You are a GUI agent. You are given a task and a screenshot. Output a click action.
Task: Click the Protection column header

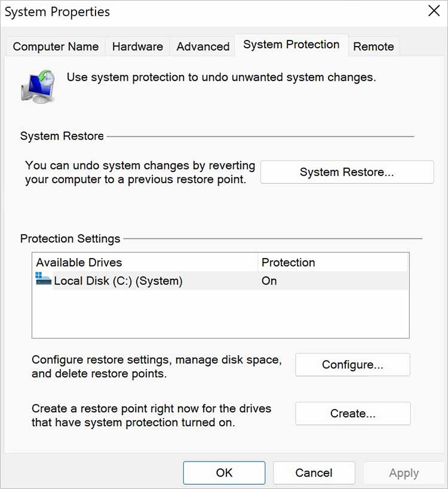click(x=288, y=263)
